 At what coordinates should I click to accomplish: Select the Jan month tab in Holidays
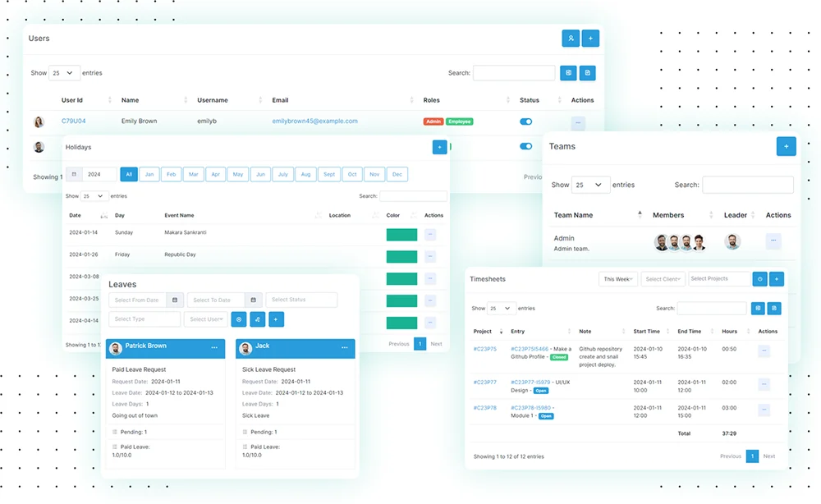pyautogui.click(x=149, y=175)
